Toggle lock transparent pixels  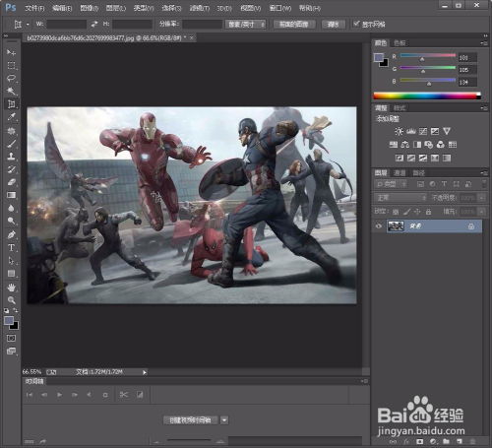(x=396, y=212)
